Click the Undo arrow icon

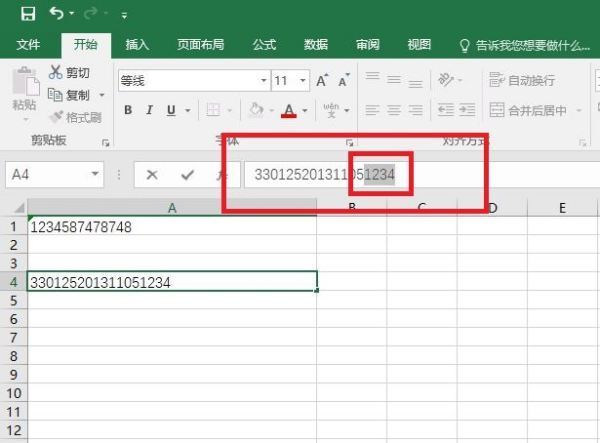pyautogui.click(x=56, y=15)
